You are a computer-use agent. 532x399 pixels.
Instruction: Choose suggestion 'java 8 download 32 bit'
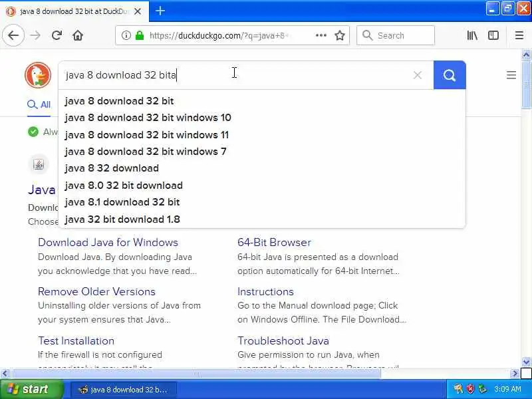pyautogui.click(x=119, y=101)
